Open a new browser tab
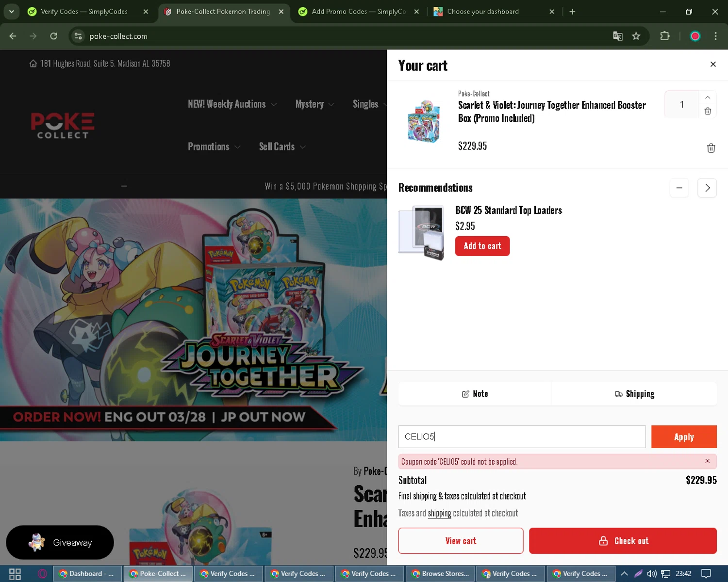 (x=572, y=12)
